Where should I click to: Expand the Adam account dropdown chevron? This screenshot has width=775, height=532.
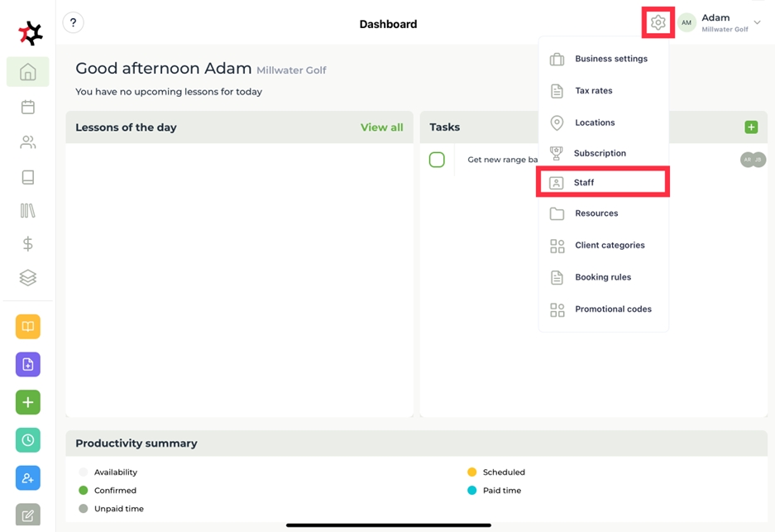coord(758,23)
